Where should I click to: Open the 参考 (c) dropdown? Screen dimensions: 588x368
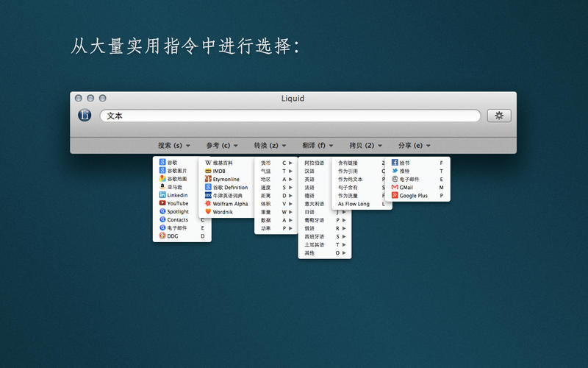(x=222, y=145)
